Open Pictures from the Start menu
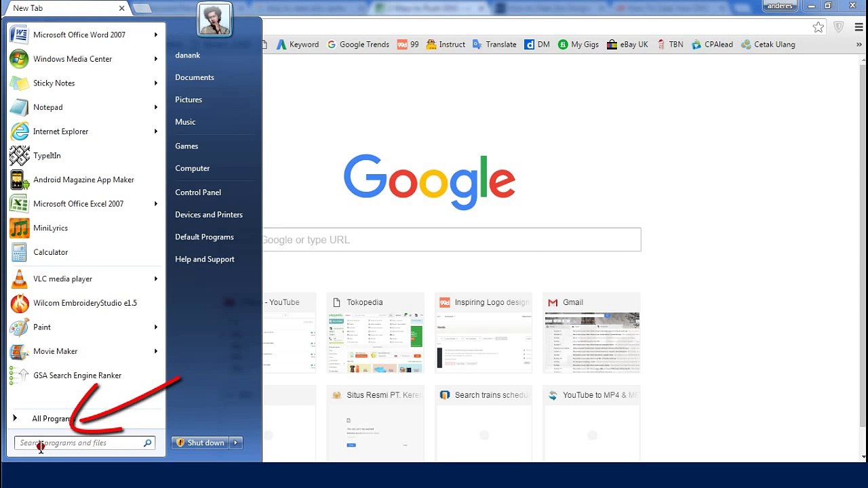Viewport: 868px width, 488px height. click(189, 100)
